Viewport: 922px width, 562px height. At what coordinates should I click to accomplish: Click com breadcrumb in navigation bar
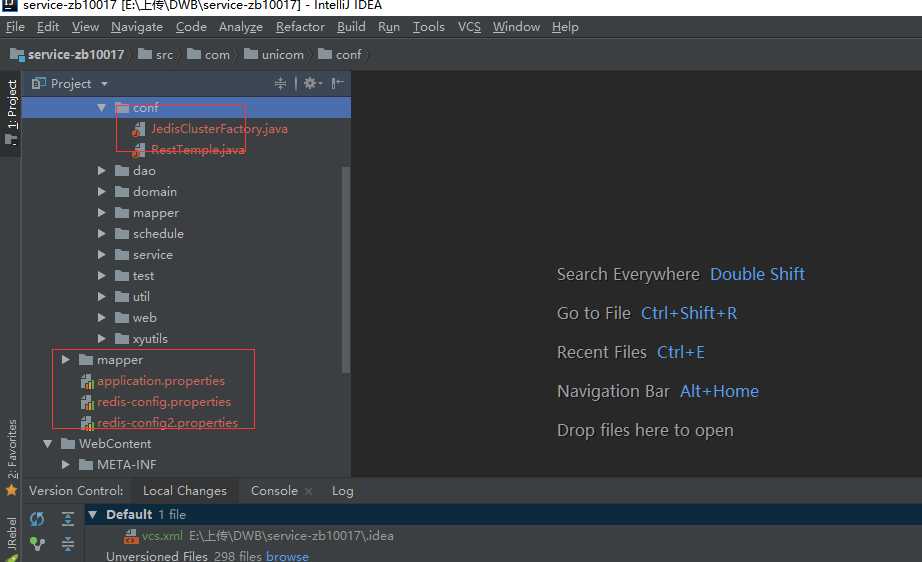209,55
